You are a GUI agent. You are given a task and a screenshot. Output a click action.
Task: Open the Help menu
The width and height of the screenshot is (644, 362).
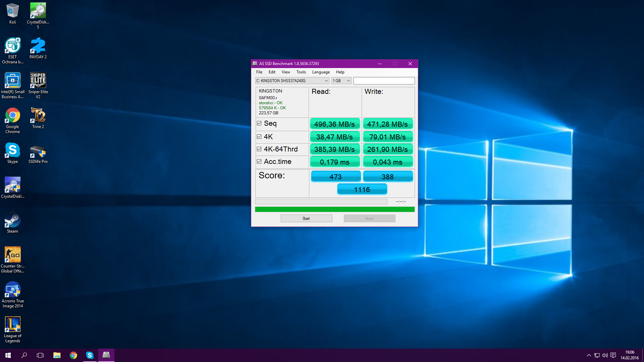[x=340, y=72]
